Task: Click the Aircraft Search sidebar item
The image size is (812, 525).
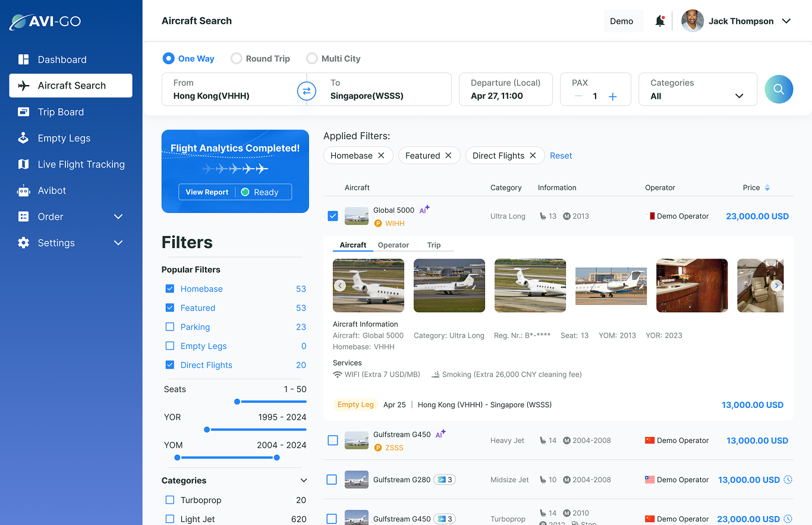Action: point(71,86)
